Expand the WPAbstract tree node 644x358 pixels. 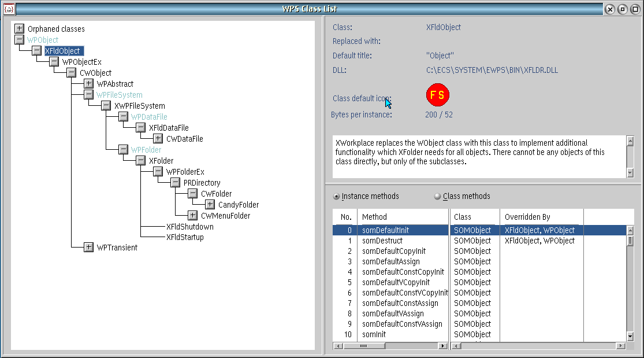[x=88, y=83]
